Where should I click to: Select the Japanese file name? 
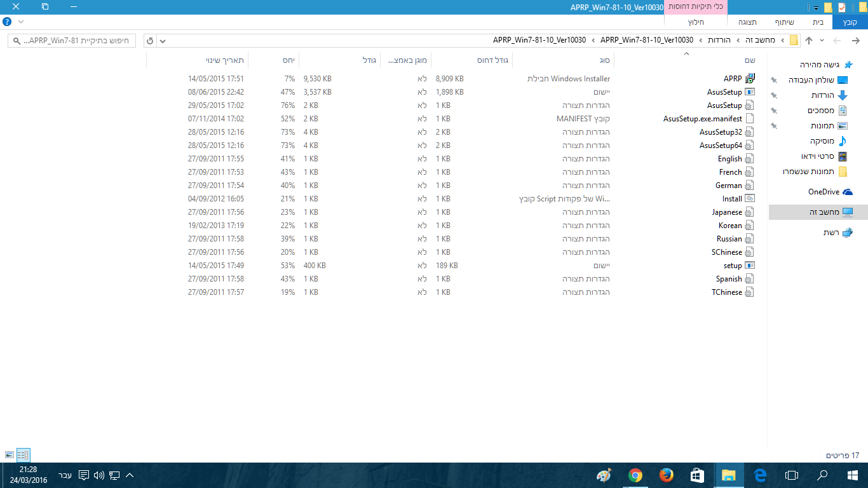(727, 212)
